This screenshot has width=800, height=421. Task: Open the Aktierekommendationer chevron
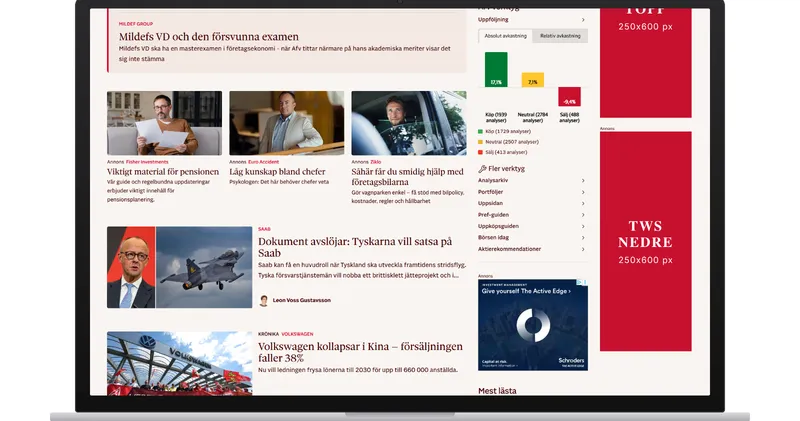coord(583,250)
